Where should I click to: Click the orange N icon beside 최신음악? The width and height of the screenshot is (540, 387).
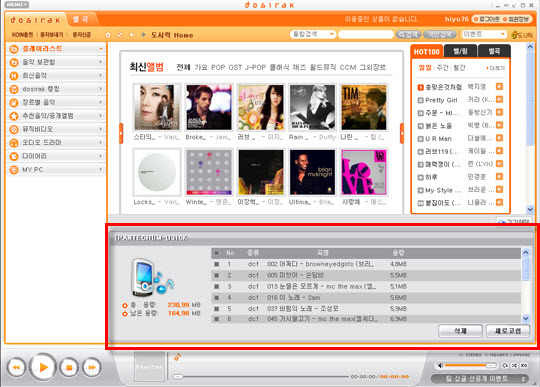click(14, 76)
